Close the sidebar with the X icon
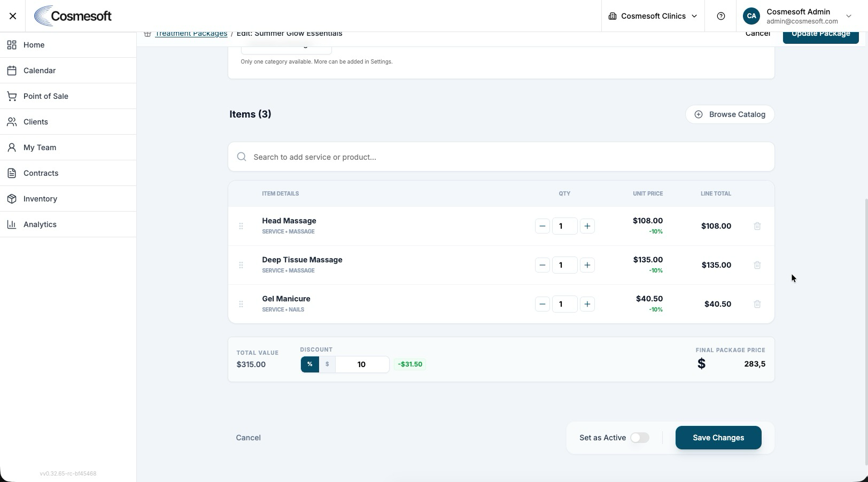Viewport: 868px width, 482px height. (13, 16)
